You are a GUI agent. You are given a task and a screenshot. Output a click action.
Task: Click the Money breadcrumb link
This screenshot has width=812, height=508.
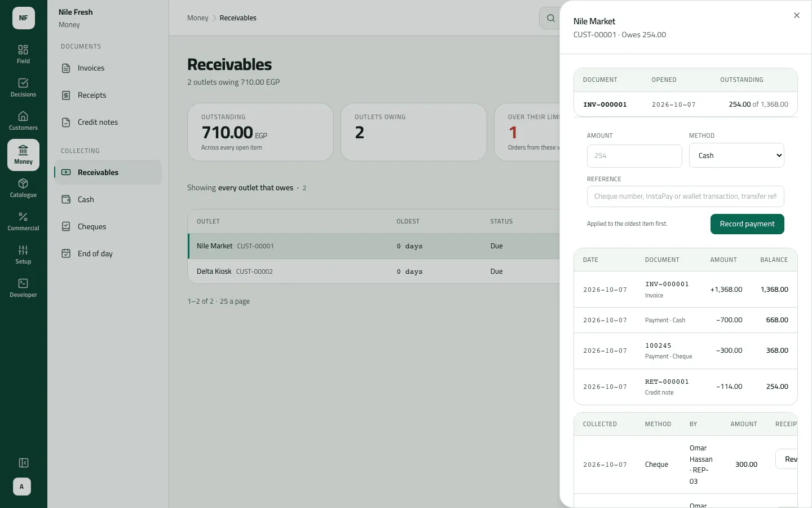[198, 18]
